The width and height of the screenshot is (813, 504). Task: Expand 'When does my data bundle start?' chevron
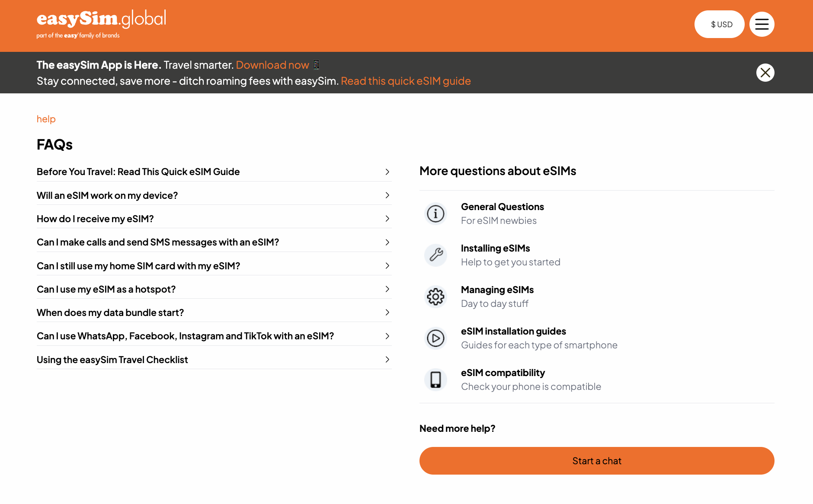(387, 313)
